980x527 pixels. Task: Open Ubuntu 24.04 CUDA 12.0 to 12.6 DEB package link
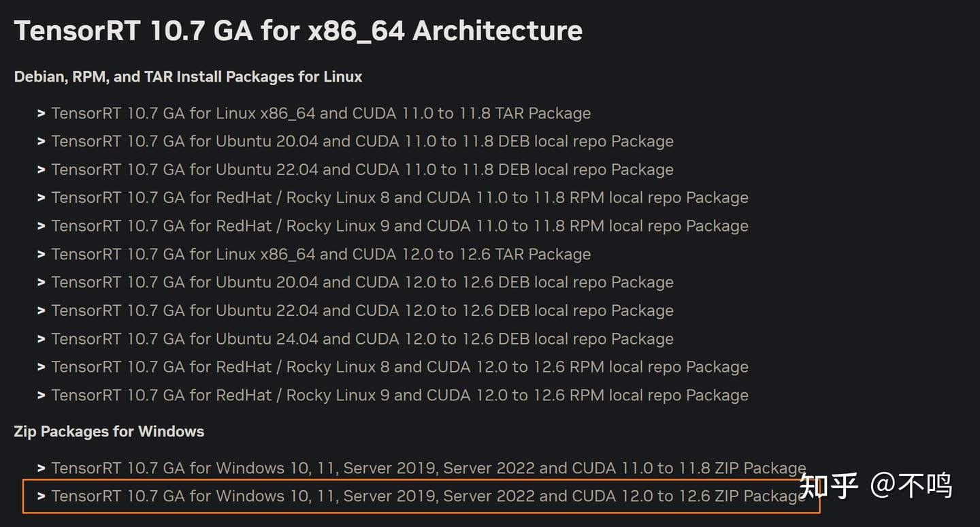point(362,338)
